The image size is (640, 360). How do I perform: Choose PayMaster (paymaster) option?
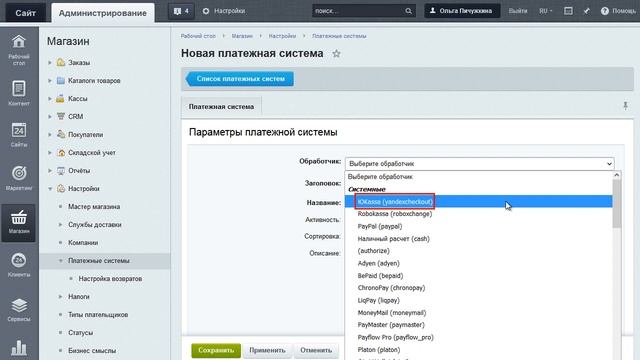pyautogui.click(x=478, y=325)
